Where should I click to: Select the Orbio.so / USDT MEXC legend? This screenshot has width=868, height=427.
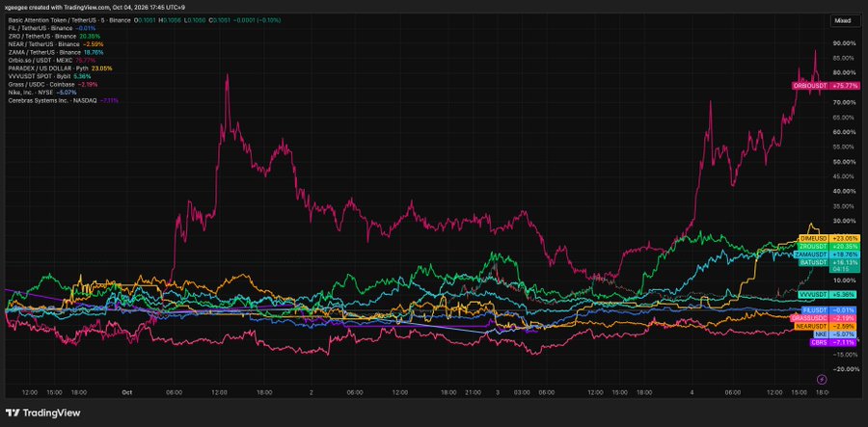coord(52,60)
